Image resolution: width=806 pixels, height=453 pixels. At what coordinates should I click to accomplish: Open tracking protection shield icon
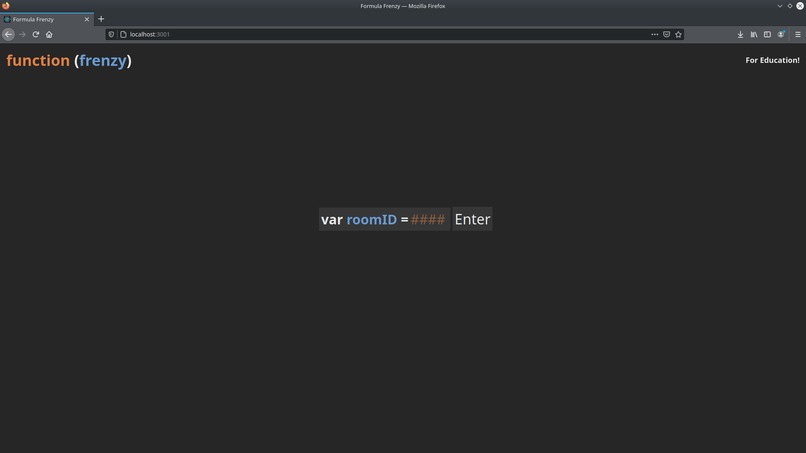pyautogui.click(x=111, y=34)
